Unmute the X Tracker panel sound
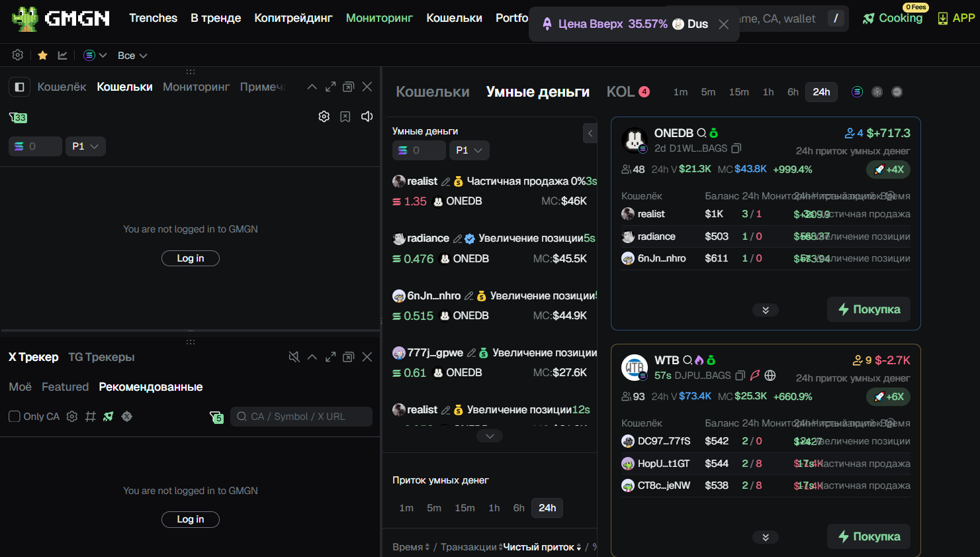This screenshot has height=557, width=980. tap(294, 357)
